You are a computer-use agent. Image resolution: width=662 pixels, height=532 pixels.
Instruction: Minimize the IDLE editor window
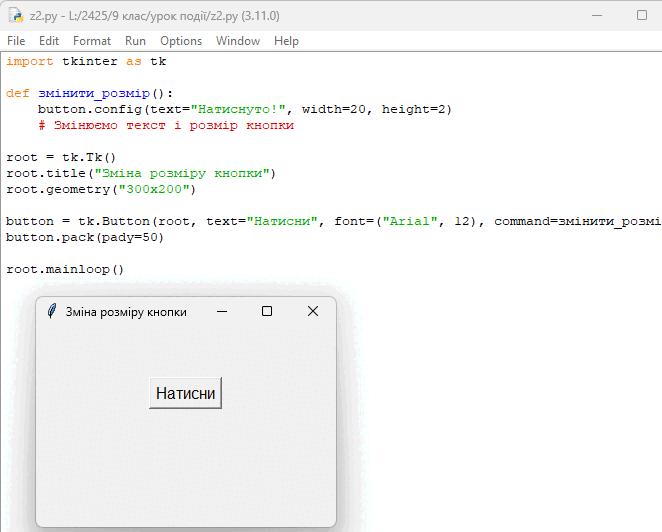tap(597, 16)
